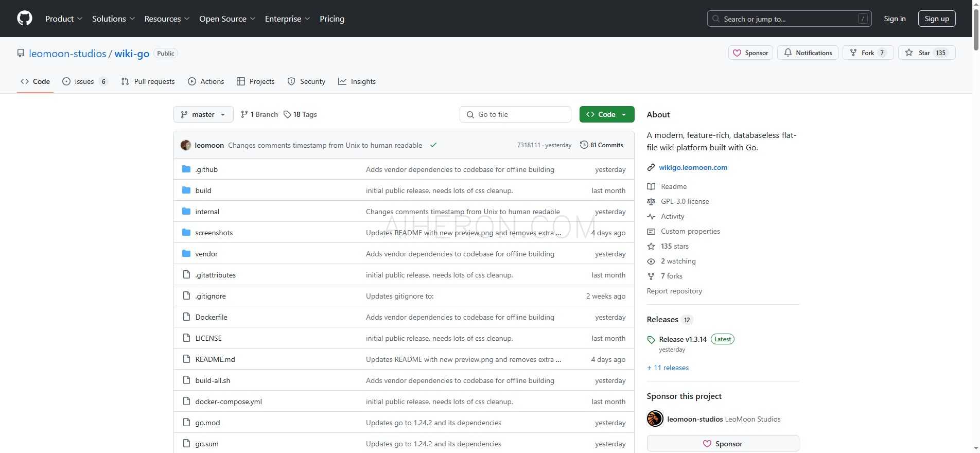
Task: Fork the repository with Fork button
Action: [x=868, y=53]
